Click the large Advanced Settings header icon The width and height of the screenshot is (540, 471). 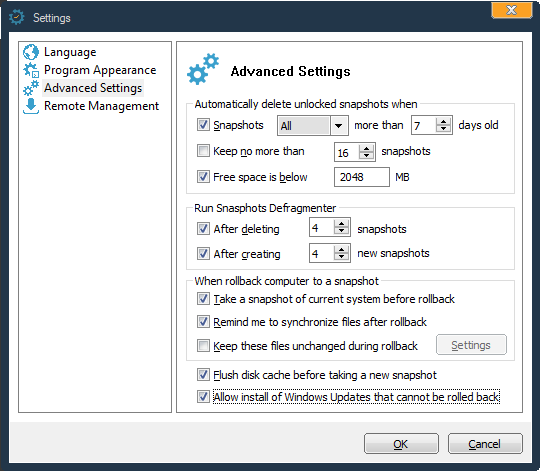pos(203,69)
